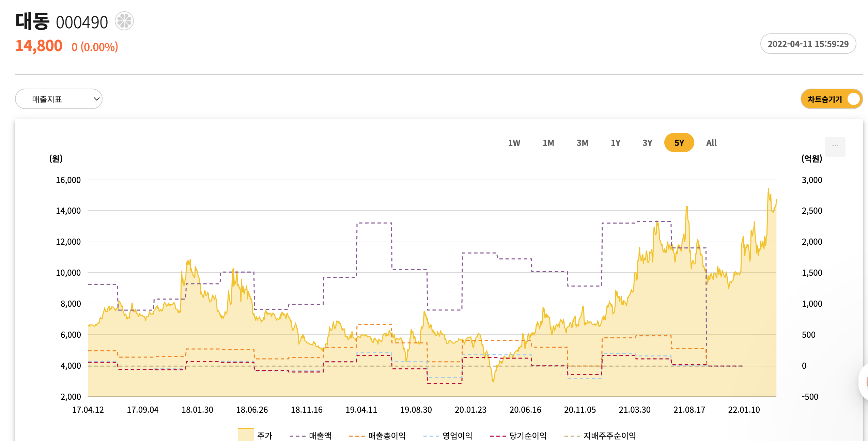
Task: Open the chart options ellipsis menu
Action: click(835, 146)
